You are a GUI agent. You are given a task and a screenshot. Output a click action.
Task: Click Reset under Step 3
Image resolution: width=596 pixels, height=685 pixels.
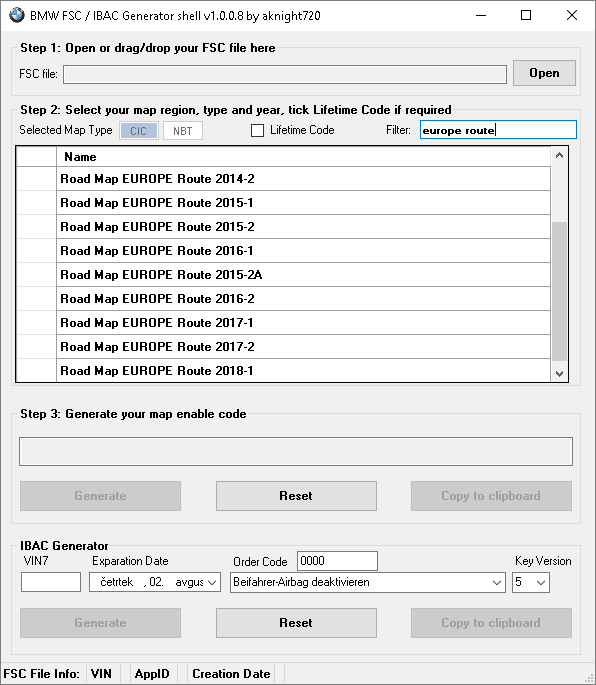point(296,496)
